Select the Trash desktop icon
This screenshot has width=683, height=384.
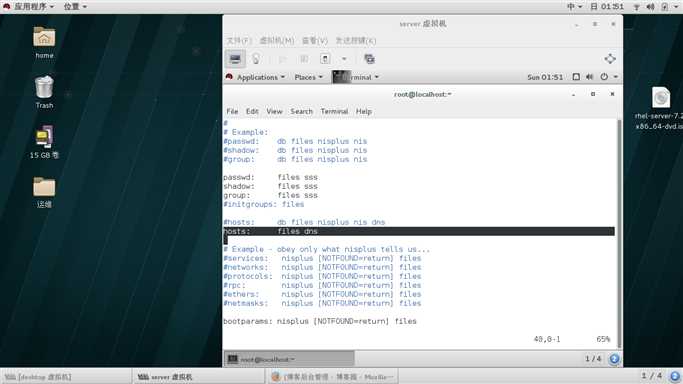pyautogui.click(x=44, y=92)
